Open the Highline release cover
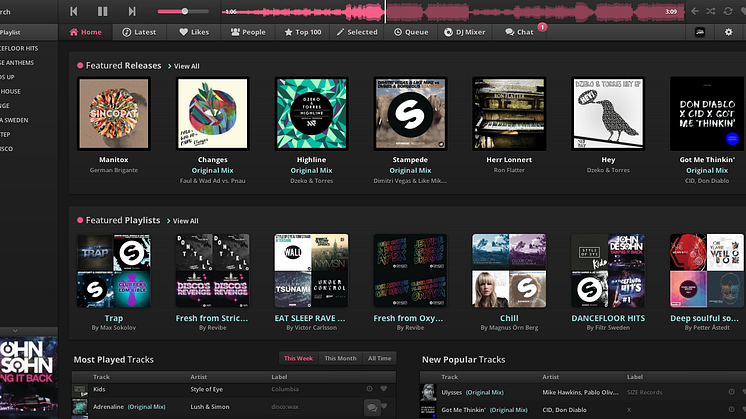The image size is (746, 419). (x=312, y=114)
